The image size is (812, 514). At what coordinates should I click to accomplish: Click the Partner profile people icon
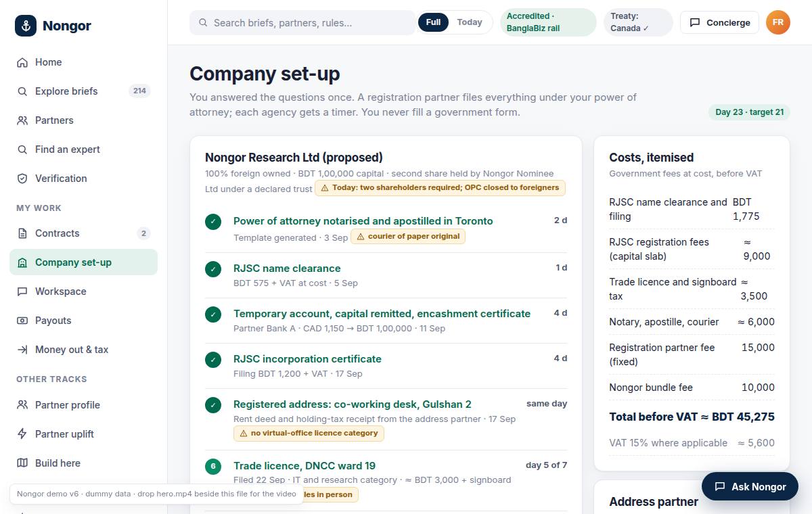coord(22,405)
